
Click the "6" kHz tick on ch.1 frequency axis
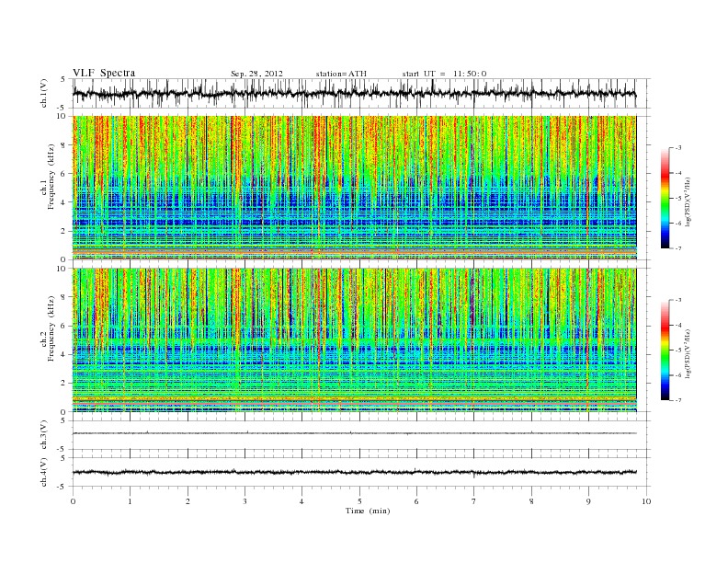pos(64,174)
